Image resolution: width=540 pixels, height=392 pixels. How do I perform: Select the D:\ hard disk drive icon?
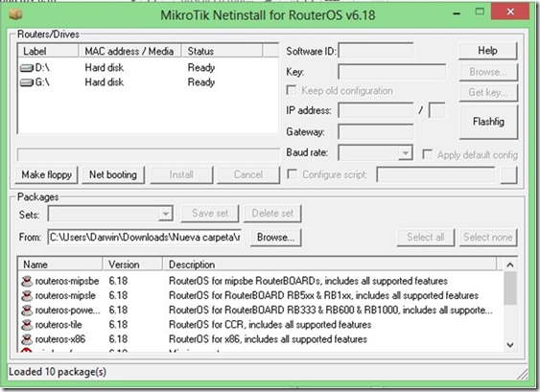coord(27,68)
